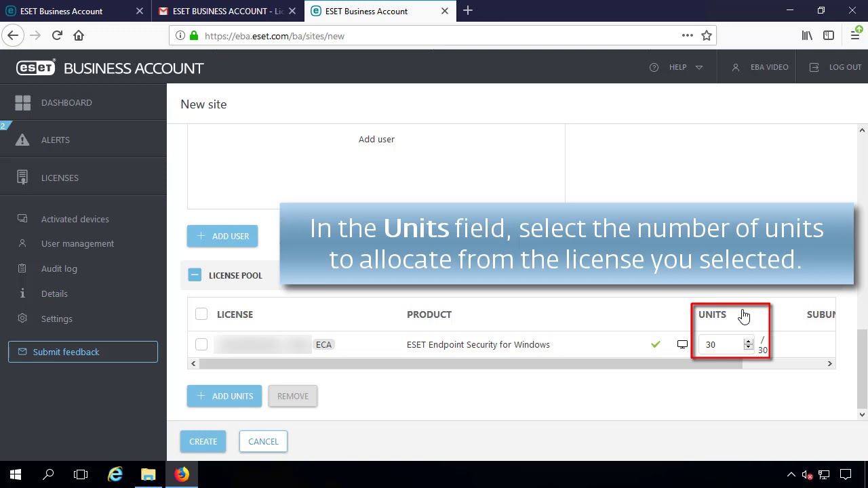Close the active ESET Business Account tab
The height and width of the screenshot is (488, 868).
445,11
